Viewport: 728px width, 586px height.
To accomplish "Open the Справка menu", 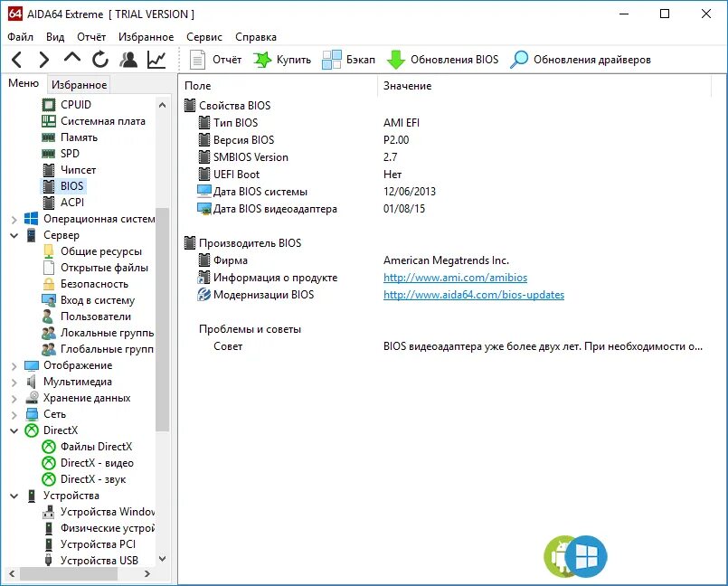I will tap(256, 37).
